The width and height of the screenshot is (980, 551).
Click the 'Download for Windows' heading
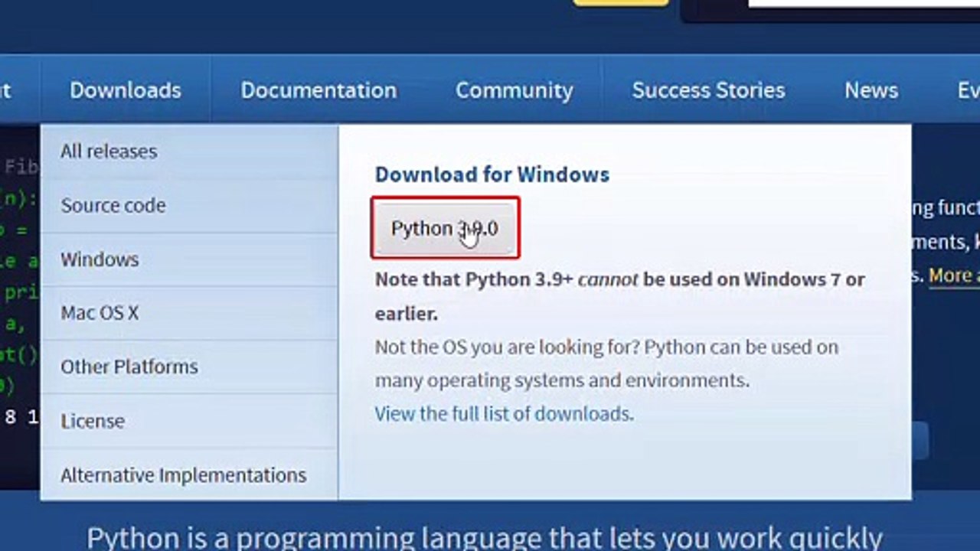point(492,174)
